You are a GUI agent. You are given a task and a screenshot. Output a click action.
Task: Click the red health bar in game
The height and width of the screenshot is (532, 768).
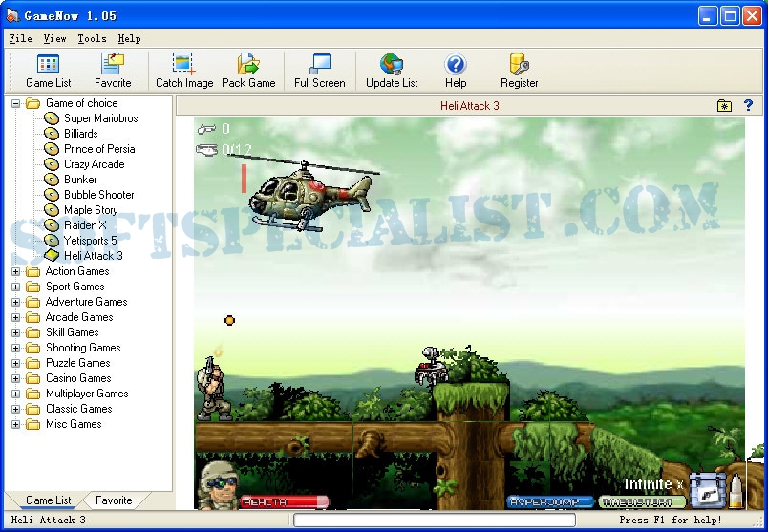pyautogui.click(x=284, y=501)
